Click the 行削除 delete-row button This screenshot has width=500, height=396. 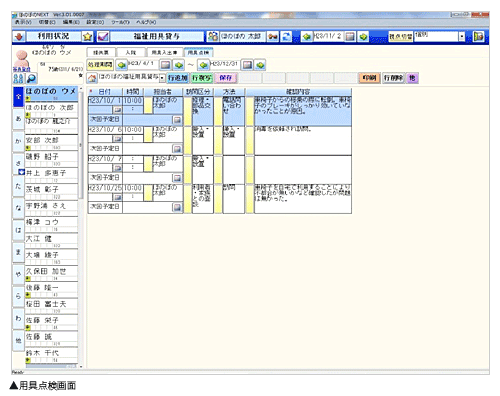coord(393,78)
